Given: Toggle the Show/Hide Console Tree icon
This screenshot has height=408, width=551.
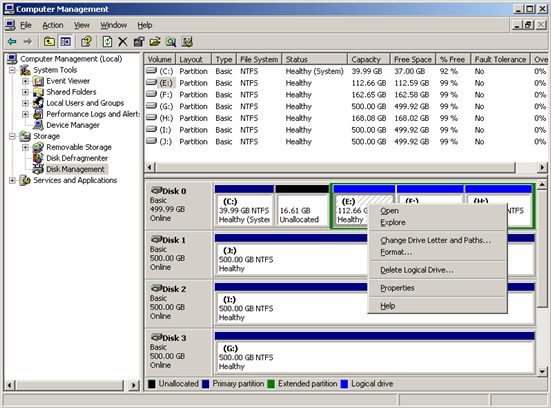Looking at the screenshot, I should coord(66,42).
